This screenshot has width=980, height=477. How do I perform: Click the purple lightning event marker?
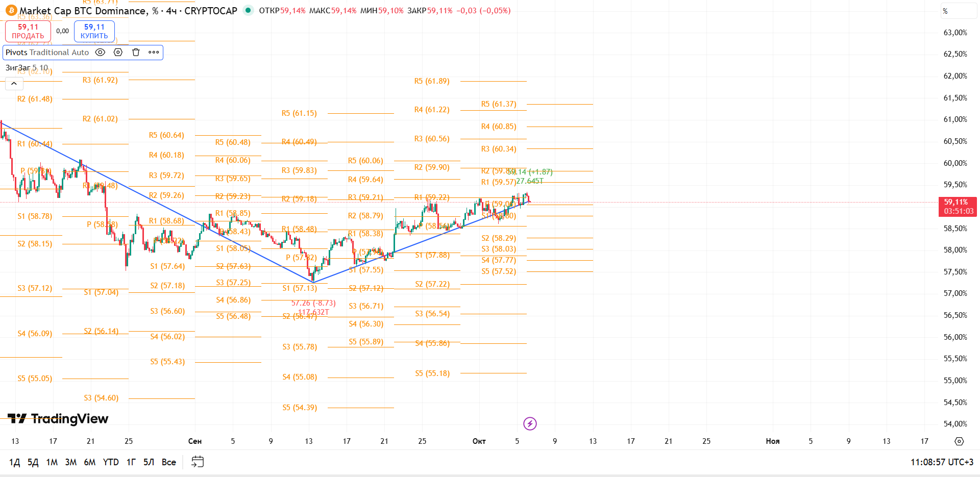tap(530, 423)
